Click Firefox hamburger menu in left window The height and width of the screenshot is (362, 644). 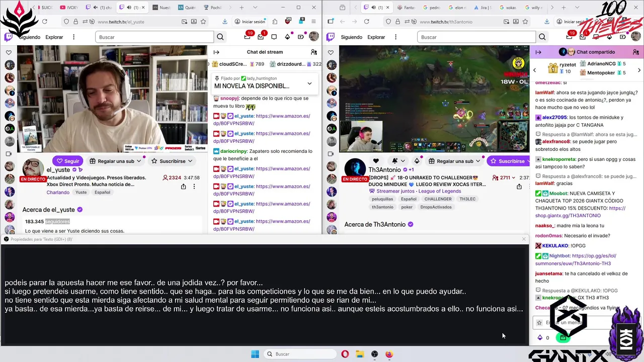(x=313, y=22)
